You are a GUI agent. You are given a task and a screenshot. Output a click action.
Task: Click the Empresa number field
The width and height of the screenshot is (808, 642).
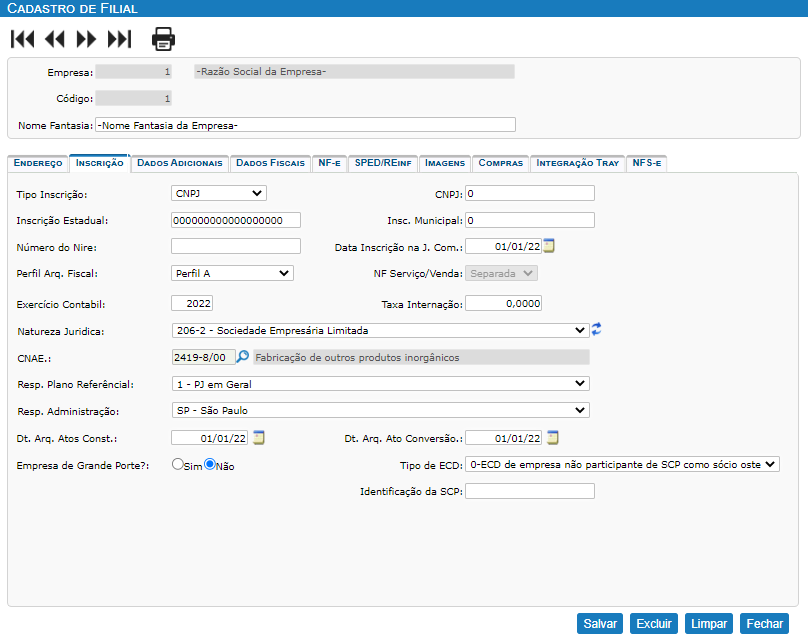(133, 72)
